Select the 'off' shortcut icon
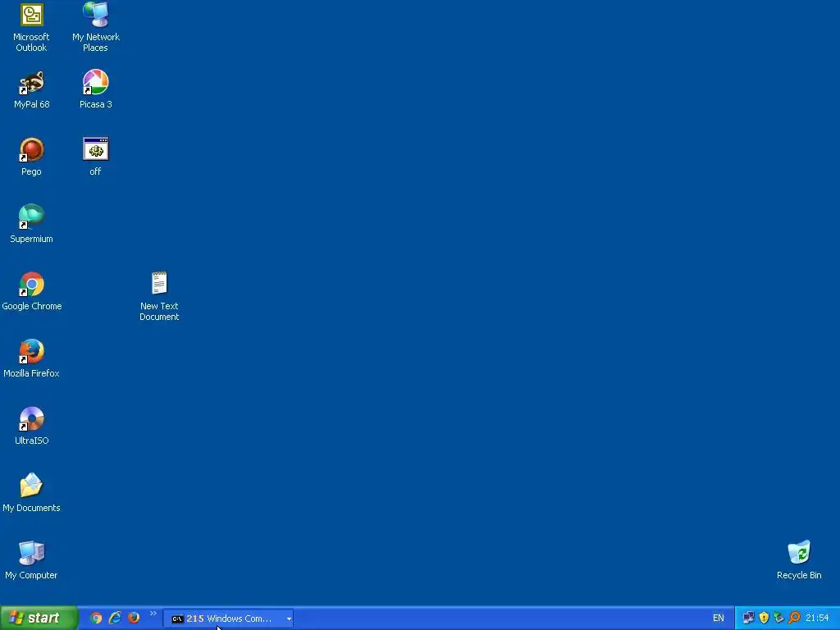This screenshot has width=840, height=630. coord(95,157)
